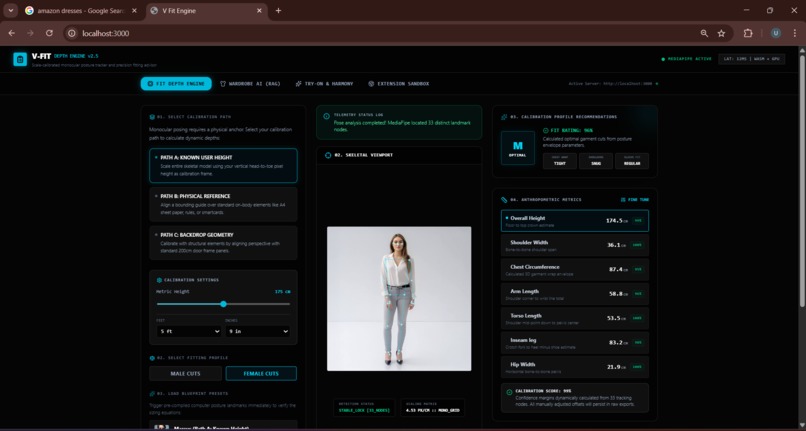The width and height of the screenshot is (806, 431).
Task: Click the Fit Depth Engine tab icon
Action: pyautogui.click(x=150, y=83)
